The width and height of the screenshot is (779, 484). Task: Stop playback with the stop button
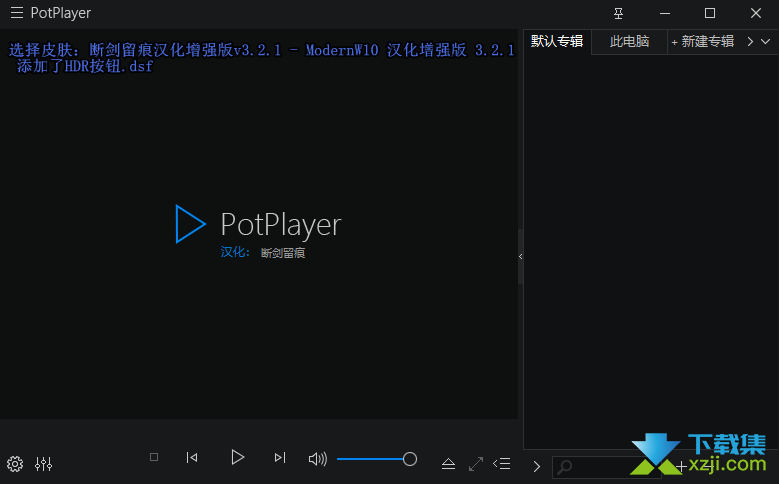point(154,457)
